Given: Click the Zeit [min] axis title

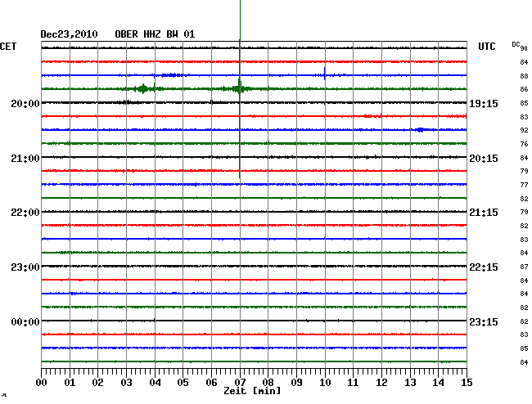Looking at the screenshot, I should coord(252,391).
